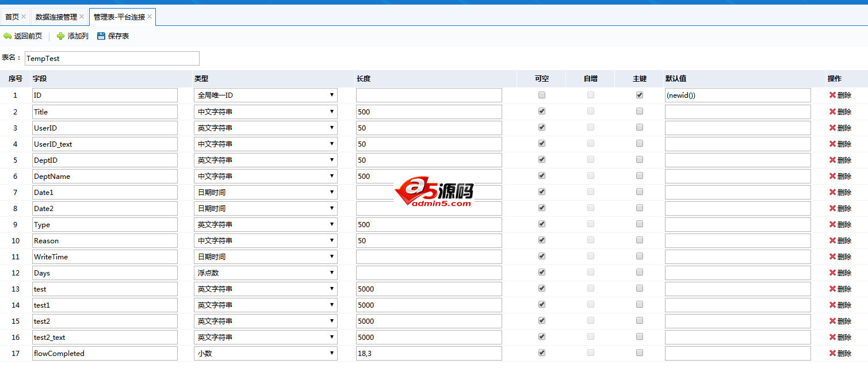Click the 添加列 button text
Image resolution: width=868 pixels, height=383 pixels.
pyautogui.click(x=78, y=36)
